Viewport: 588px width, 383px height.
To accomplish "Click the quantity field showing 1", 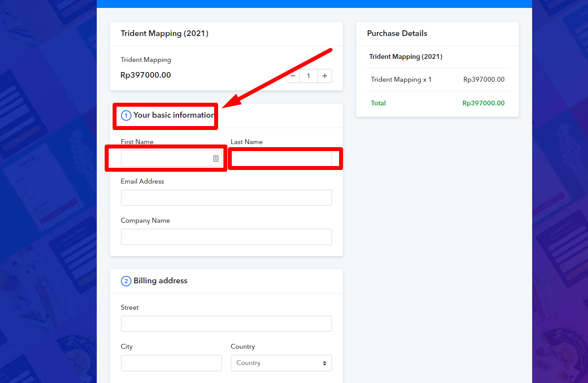I will tap(309, 76).
